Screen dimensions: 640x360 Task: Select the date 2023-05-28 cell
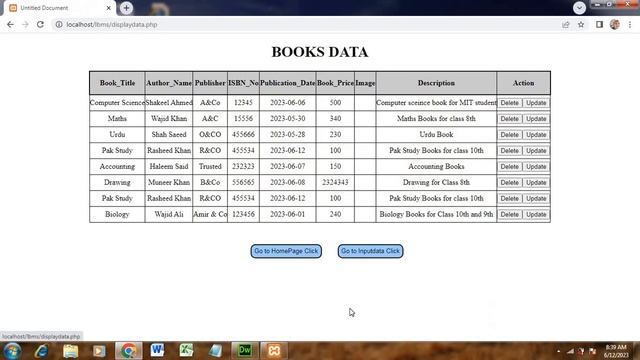pyautogui.click(x=287, y=134)
